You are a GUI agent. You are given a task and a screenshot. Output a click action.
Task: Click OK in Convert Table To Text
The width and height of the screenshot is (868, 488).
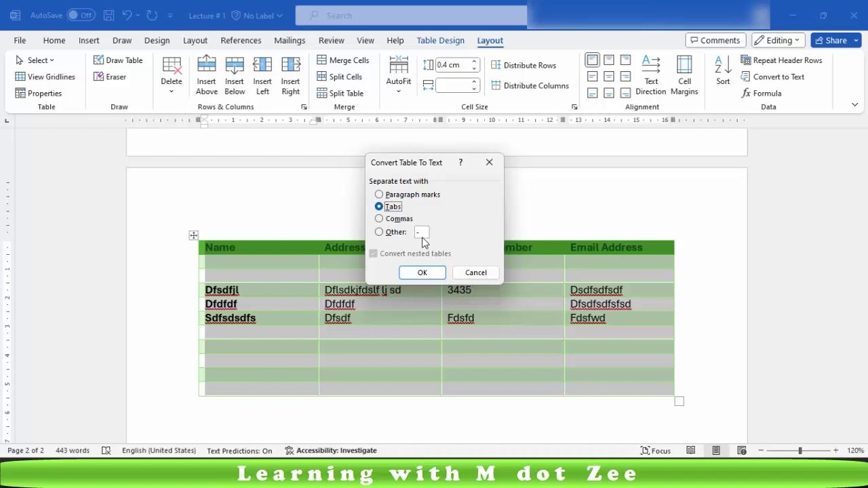click(x=422, y=272)
